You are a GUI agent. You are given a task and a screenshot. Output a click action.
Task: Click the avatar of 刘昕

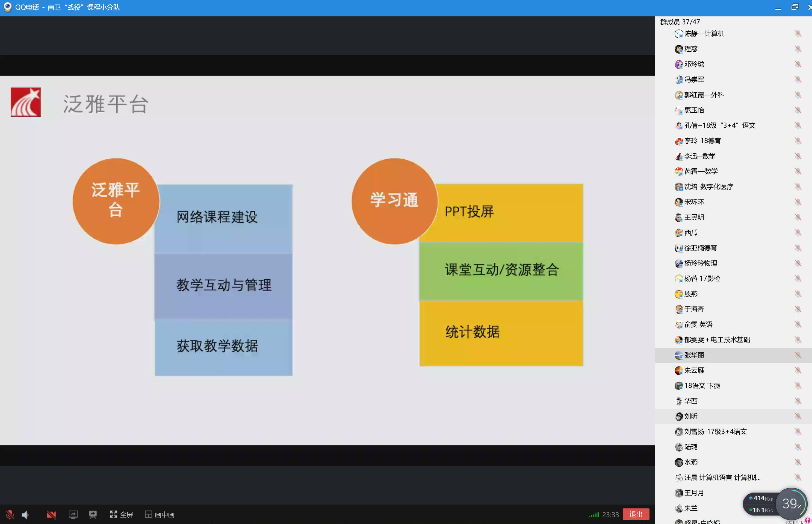tap(679, 417)
